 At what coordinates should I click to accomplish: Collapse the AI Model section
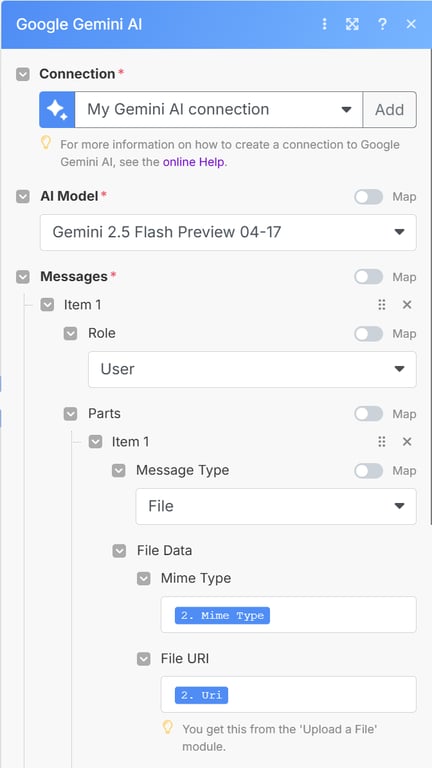point(23,196)
